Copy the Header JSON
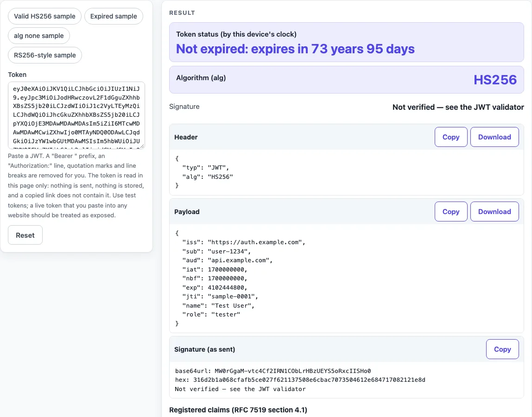The height and width of the screenshot is (417, 532). coord(451,137)
